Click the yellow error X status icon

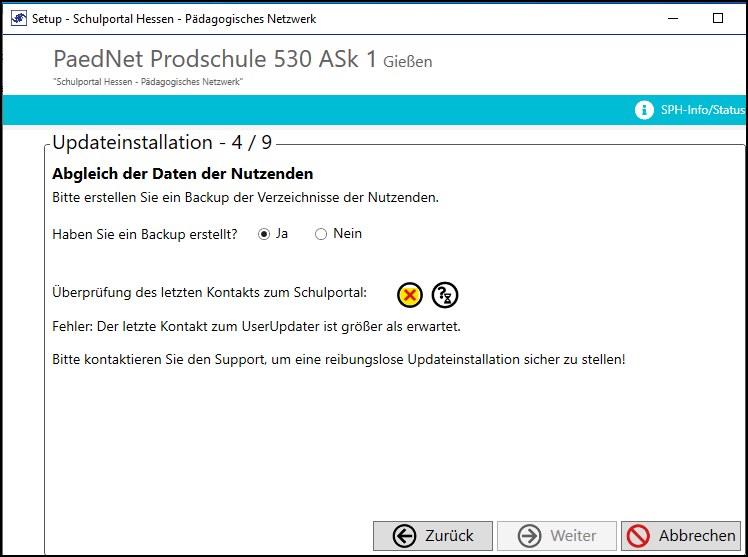(x=410, y=295)
